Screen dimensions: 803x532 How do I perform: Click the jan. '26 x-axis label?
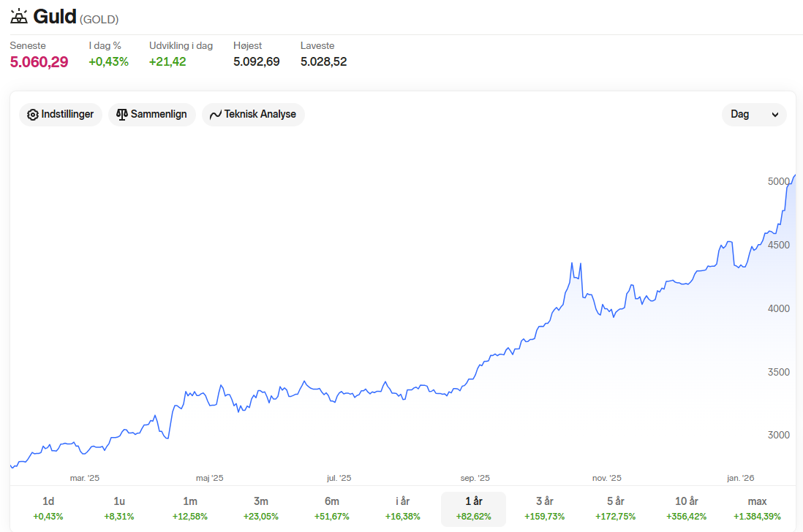coord(741,478)
